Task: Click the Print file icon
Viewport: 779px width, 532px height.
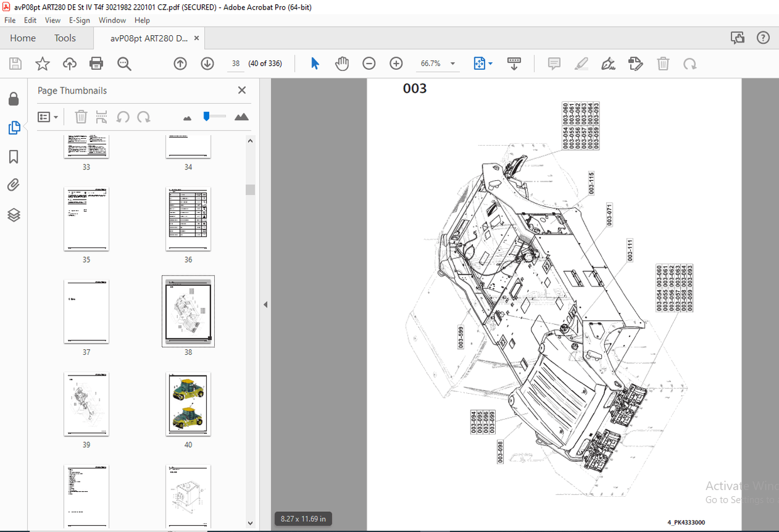Action: coord(96,63)
